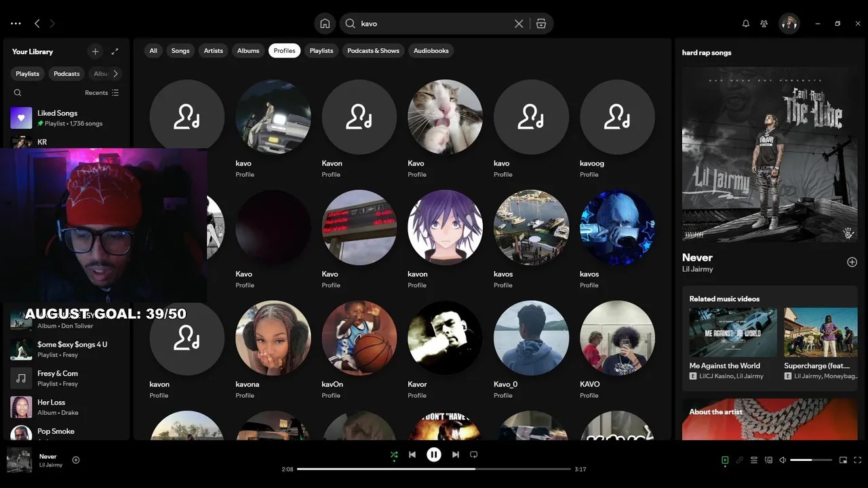The height and width of the screenshot is (488, 868).
Task: Click the Never album art in the right panel
Action: point(770,155)
